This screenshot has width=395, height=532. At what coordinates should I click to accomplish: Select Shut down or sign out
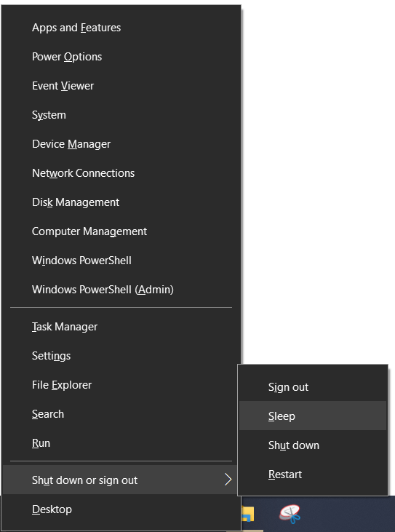(121, 480)
